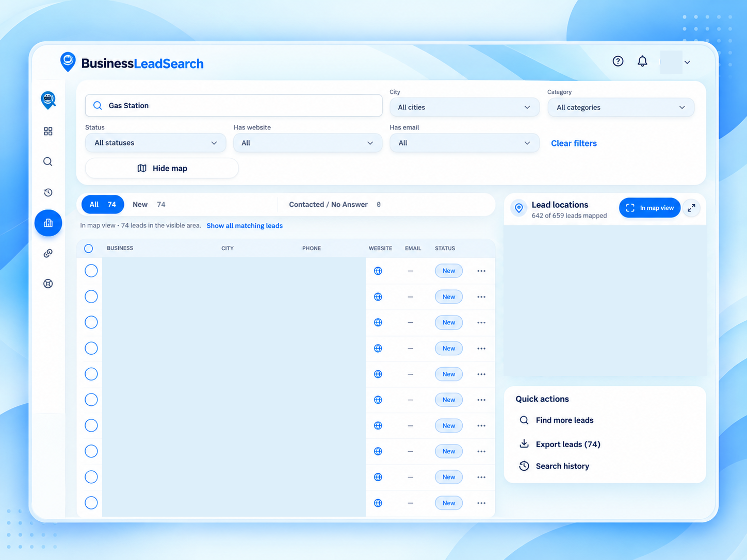Toggle the In map view button
Viewport: 747px width, 560px height.
649,208
